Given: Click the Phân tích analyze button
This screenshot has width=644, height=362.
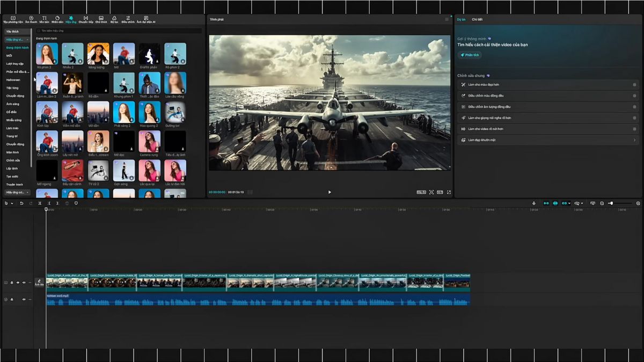Looking at the screenshot, I should coord(469,55).
